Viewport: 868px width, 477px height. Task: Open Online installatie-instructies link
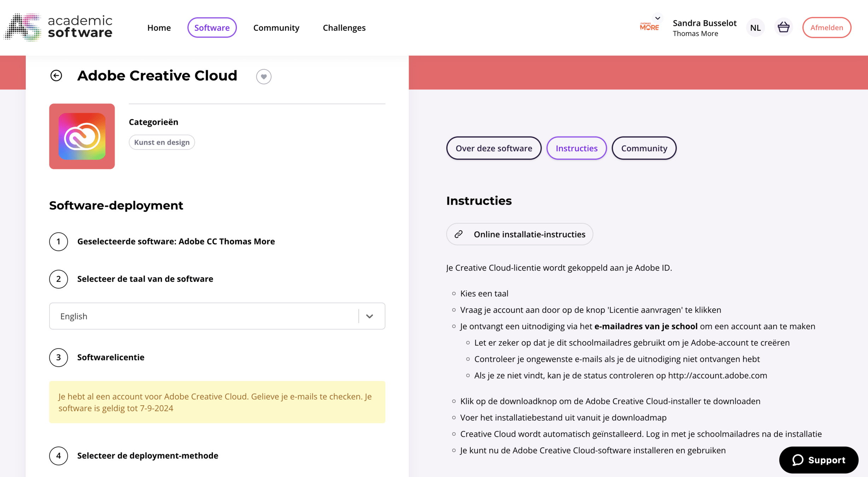click(519, 234)
